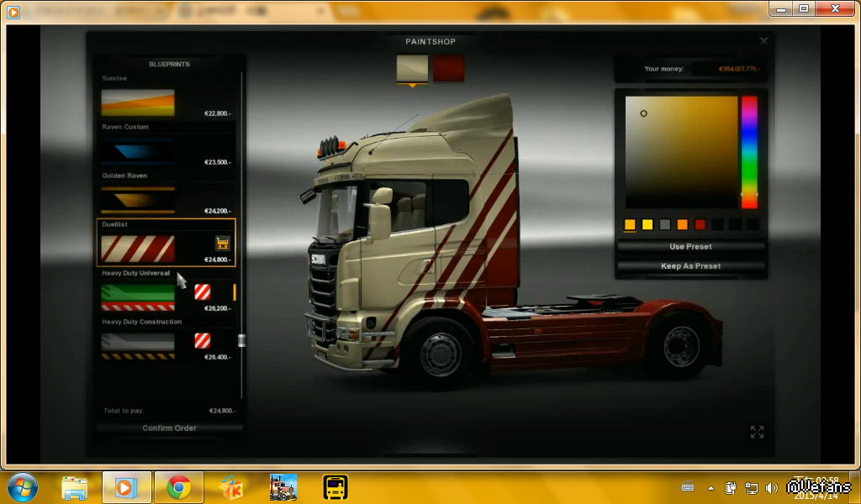Pick the second orange preset swatch

[683, 224]
